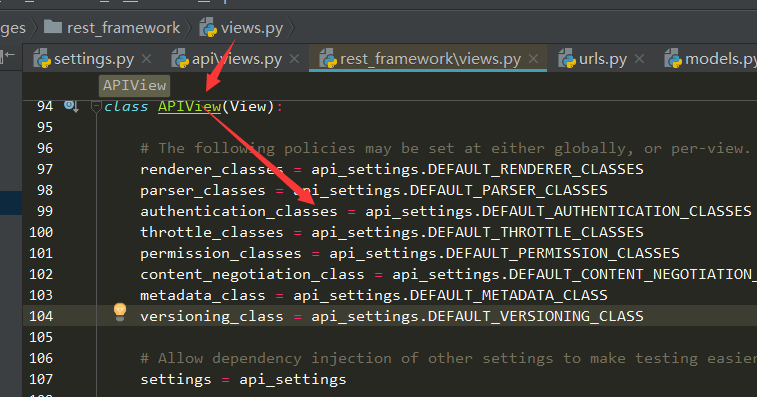Image resolution: width=757 pixels, height=397 pixels.
Task: Click the Python icon on rest_framework\views.py tab
Action: coord(328,58)
